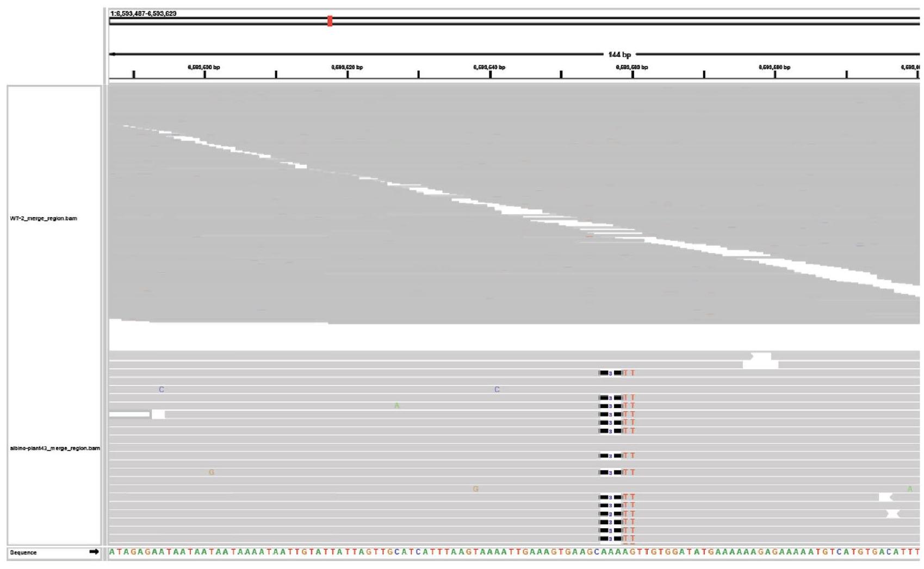Click the Sequence track label
924x569 pixels.
[x=23, y=552]
